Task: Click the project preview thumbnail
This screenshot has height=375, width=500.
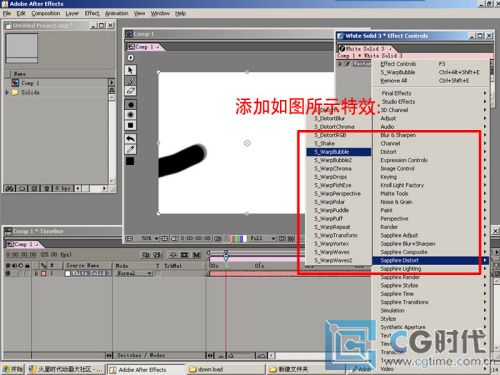Action: pos(22,48)
